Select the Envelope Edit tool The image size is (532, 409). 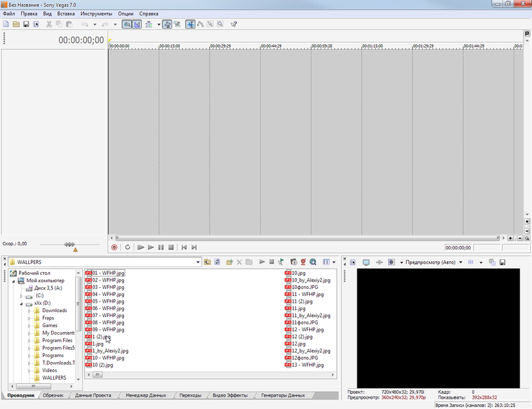[200, 25]
